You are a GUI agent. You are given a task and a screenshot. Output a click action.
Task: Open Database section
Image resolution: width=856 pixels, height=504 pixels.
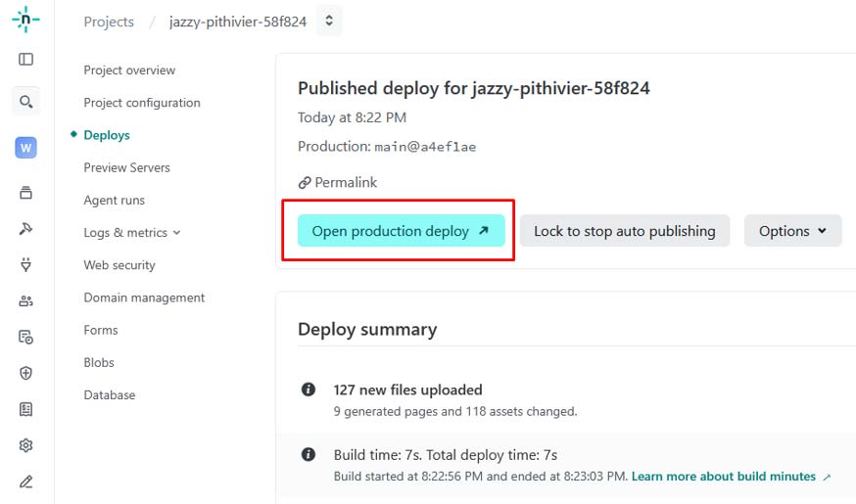[x=109, y=395]
